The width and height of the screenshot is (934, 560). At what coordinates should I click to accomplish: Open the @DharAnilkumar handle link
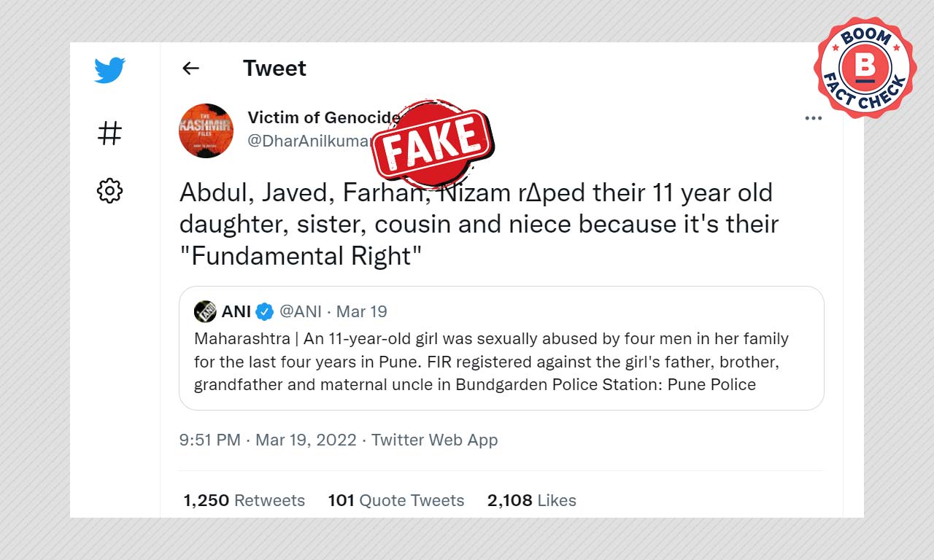click(x=309, y=141)
